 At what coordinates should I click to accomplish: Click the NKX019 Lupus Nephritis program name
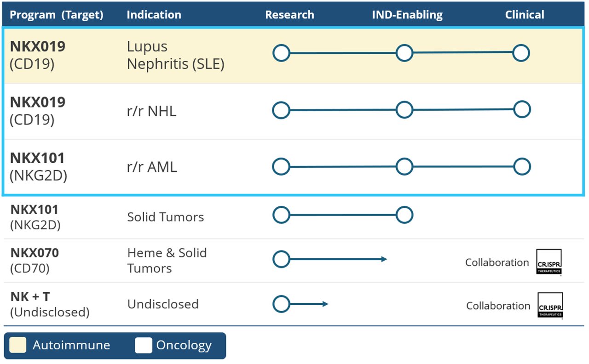[38, 47]
